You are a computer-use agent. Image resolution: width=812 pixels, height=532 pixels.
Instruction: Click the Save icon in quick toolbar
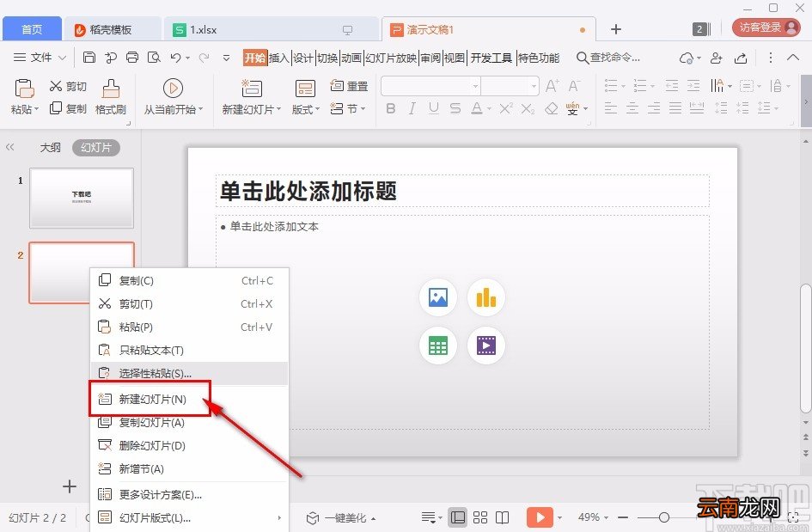89,58
